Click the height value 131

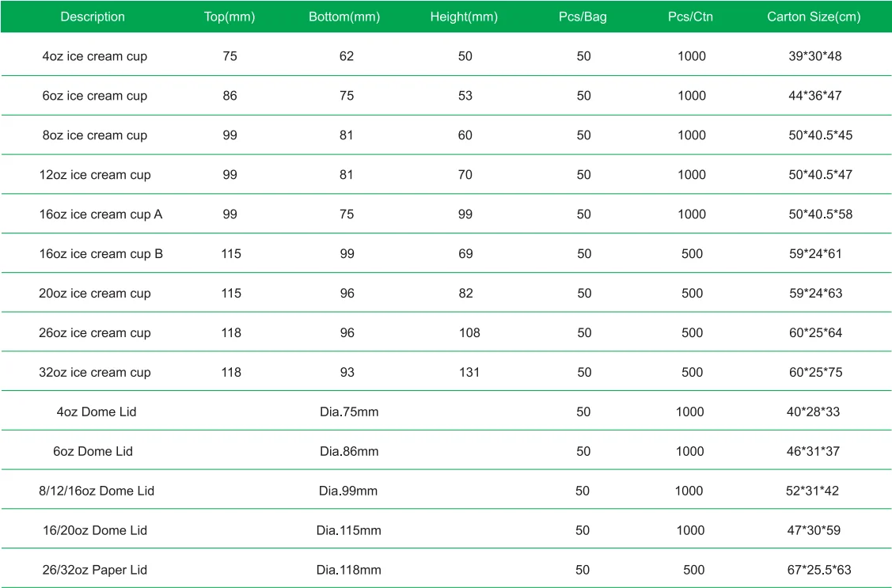[x=469, y=373]
